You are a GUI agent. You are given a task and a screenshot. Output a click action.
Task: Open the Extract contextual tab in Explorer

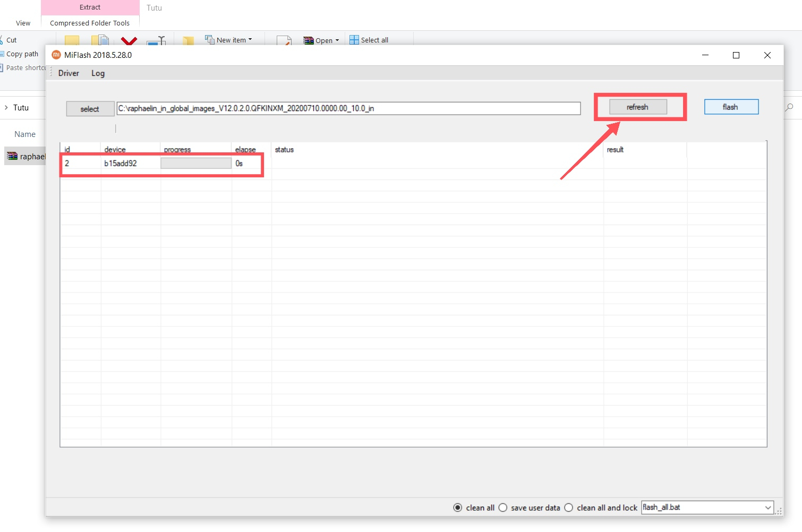(90, 7)
